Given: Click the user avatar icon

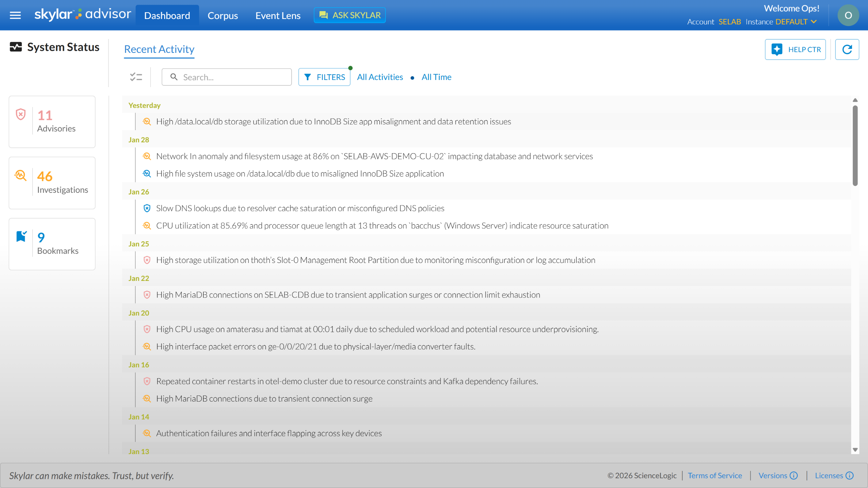Looking at the screenshot, I should pyautogui.click(x=848, y=15).
